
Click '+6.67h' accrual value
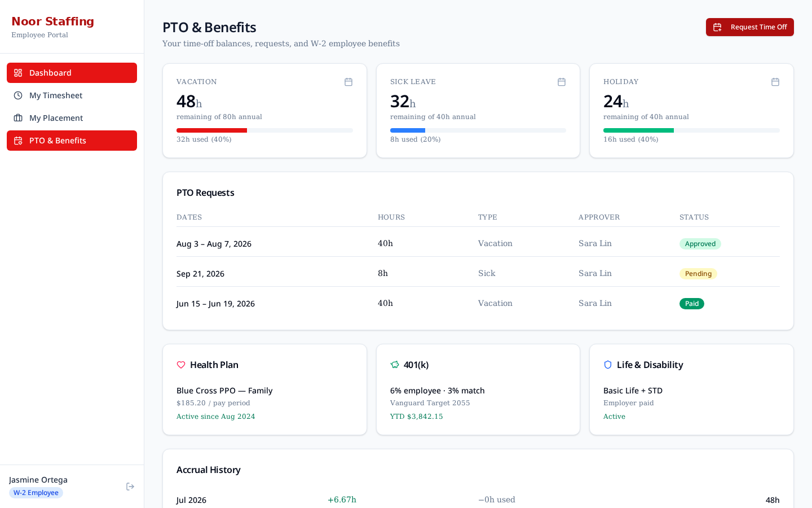point(342,500)
